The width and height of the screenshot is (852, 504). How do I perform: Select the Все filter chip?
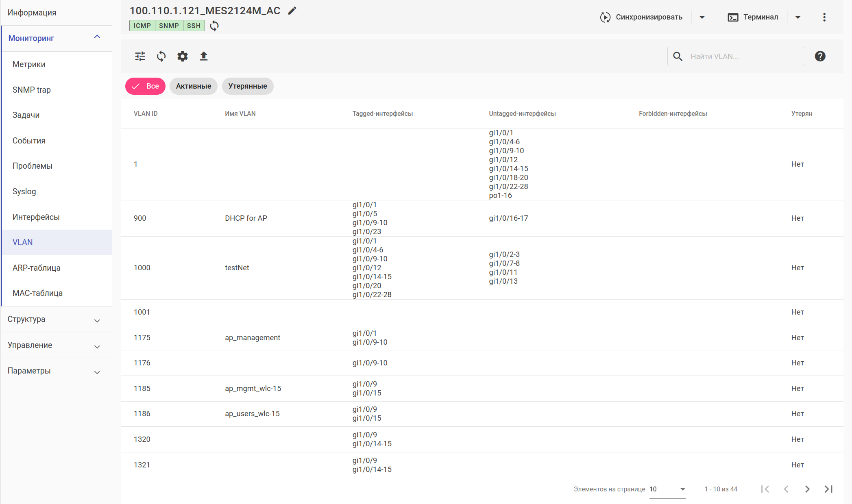click(x=145, y=86)
